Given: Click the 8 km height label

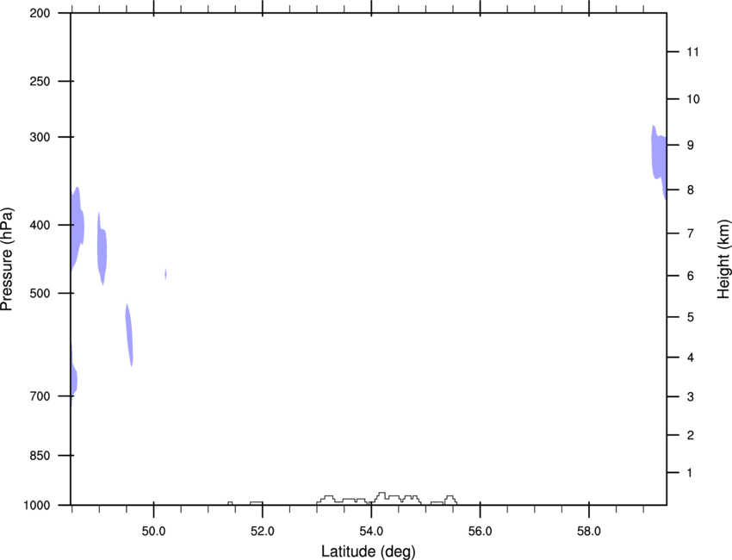Looking at the screenshot, I should point(690,190).
